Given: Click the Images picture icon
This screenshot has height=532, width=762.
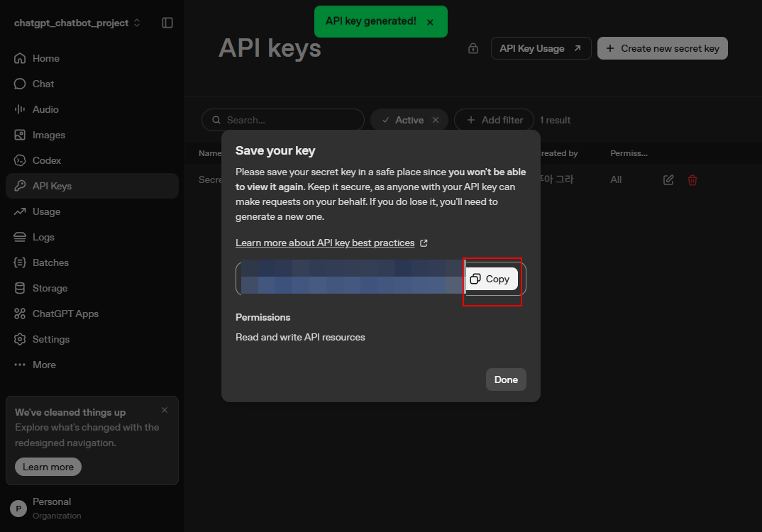Looking at the screenshot, I should click(20, 135).
